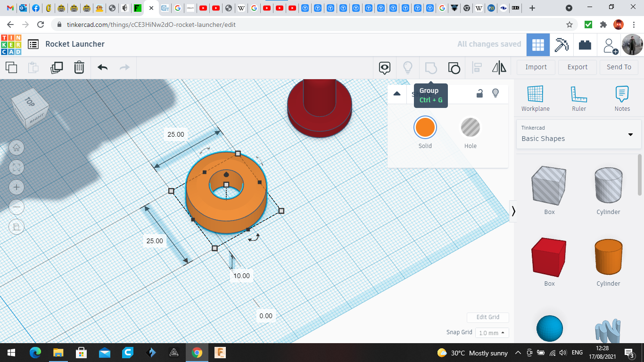This screenshot has width=644, height=362.
Task: Open Chrome tab search dropdown
Action: click(x=569, y=8)
